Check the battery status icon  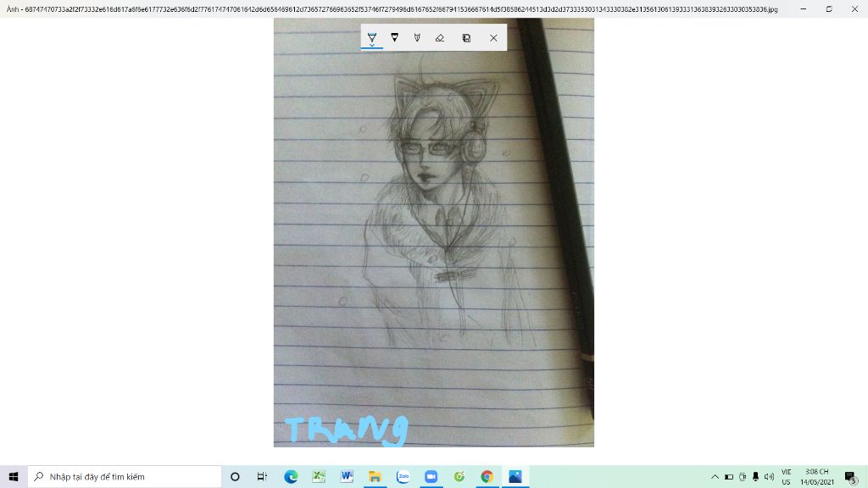point(728,476)
